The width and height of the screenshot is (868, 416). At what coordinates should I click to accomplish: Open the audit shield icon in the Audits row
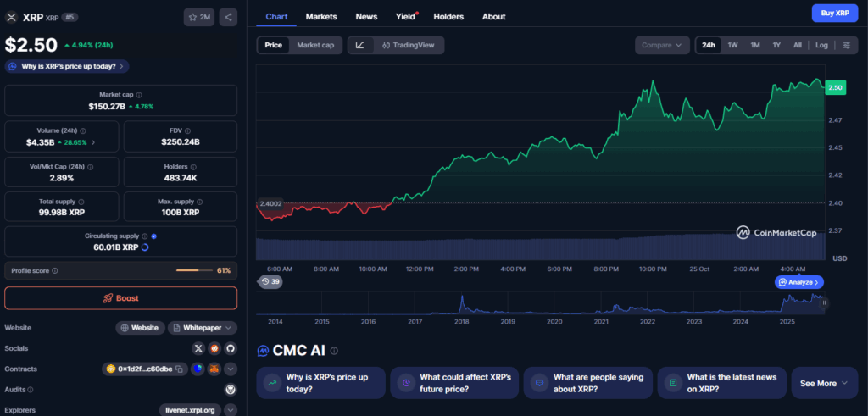[230, 390]
